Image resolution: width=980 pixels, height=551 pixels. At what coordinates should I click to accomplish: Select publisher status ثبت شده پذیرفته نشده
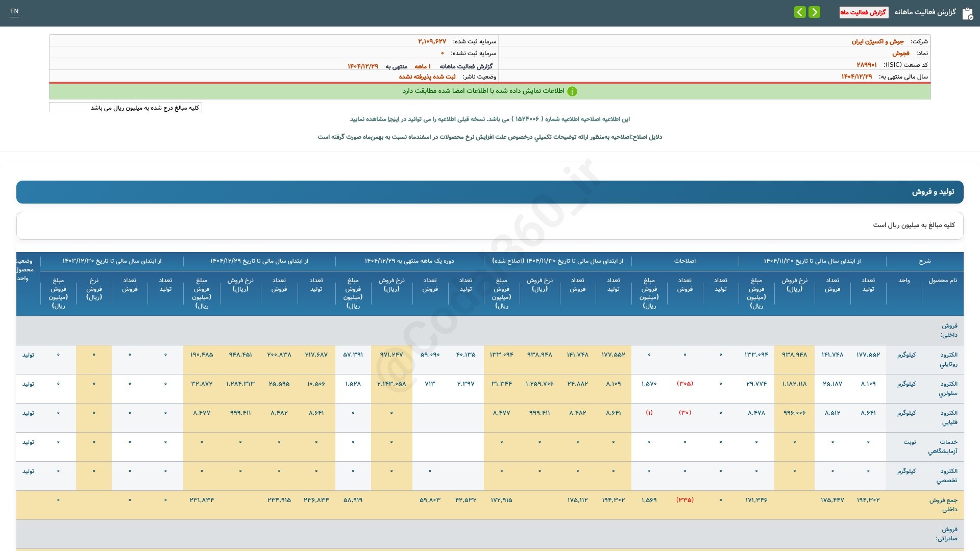pyautogui.click(x=427, y=77)
